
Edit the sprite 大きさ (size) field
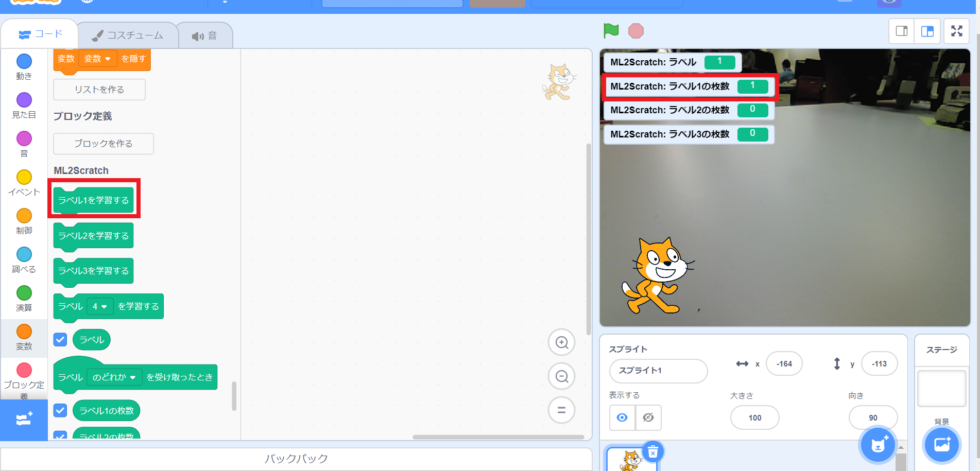(x=754, y=417)
